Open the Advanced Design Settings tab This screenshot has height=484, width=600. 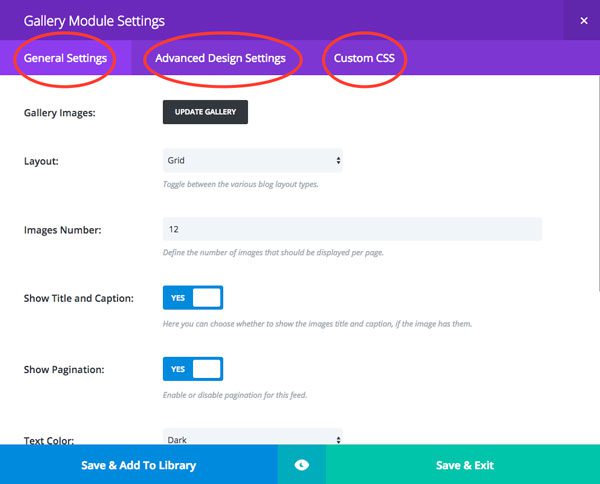220,58
